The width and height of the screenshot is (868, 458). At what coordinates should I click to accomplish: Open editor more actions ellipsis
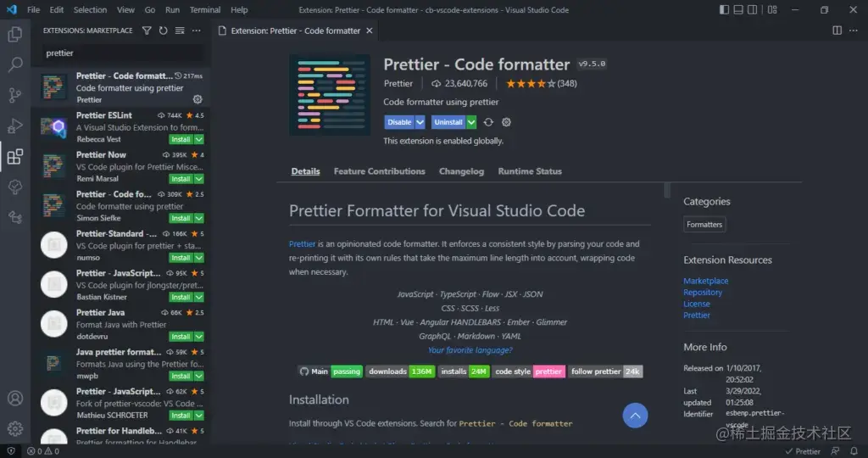point(854,31)
